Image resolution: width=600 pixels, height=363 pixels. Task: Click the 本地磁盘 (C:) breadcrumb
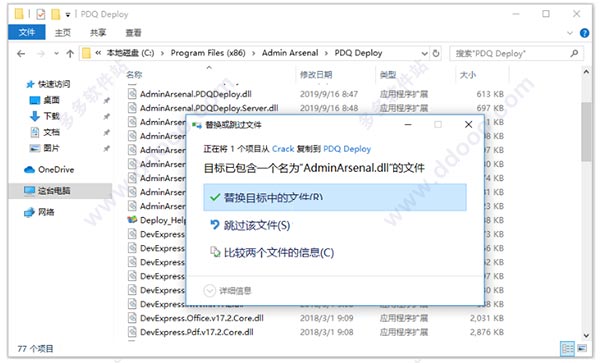pos(130,53)
